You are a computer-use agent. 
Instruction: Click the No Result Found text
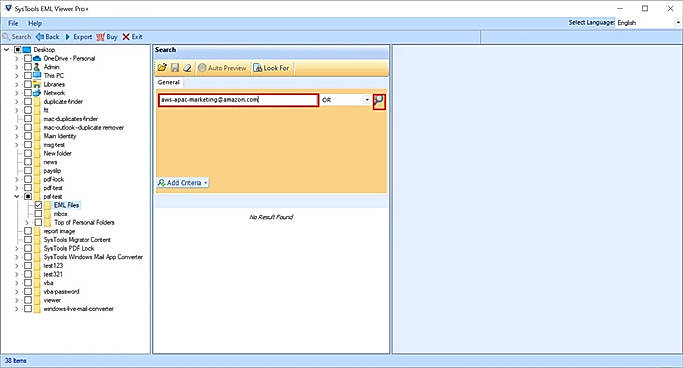click(x=271, y=217)
